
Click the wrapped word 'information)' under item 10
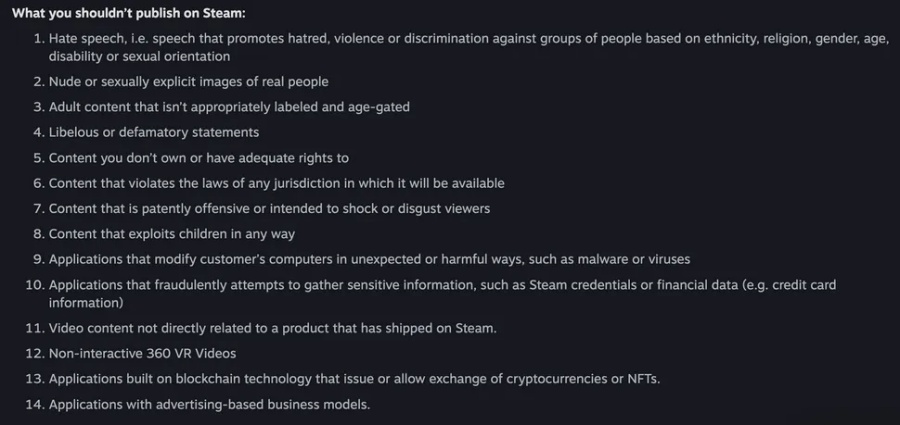[x=86, y=303]
